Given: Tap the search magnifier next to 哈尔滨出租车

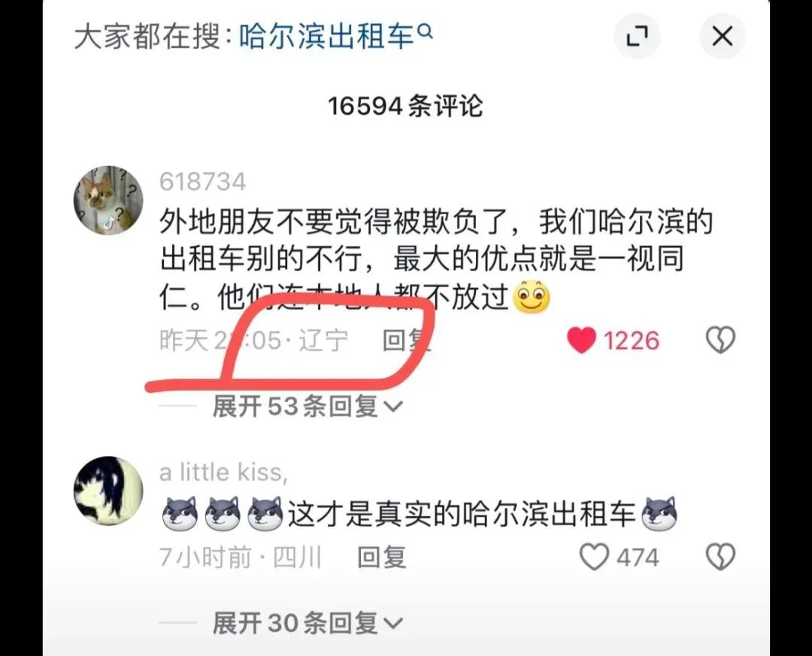Looking at the screenshot, I should click(x=425, y=32).
